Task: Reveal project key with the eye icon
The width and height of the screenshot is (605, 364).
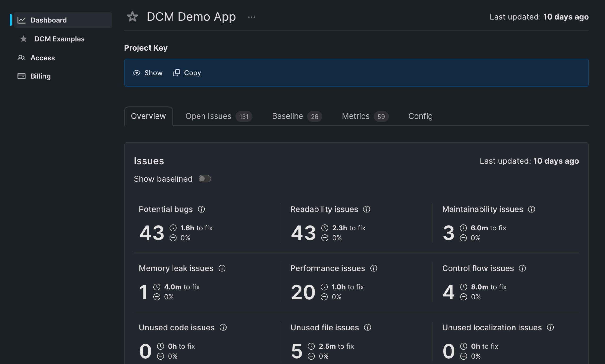Action: point(137,73)
